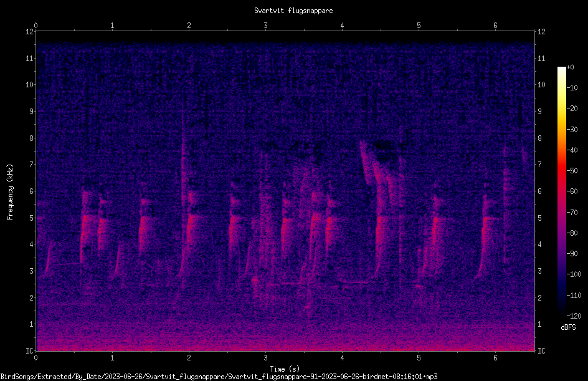This screenshot has height=381, width=588.
Task: Click the '2' tick on the bottom time axis
Action: 189,358
